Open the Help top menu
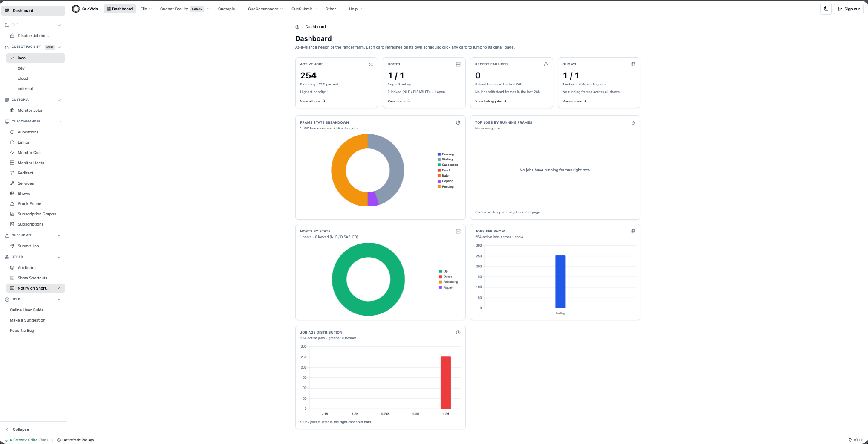 [355, 9]
